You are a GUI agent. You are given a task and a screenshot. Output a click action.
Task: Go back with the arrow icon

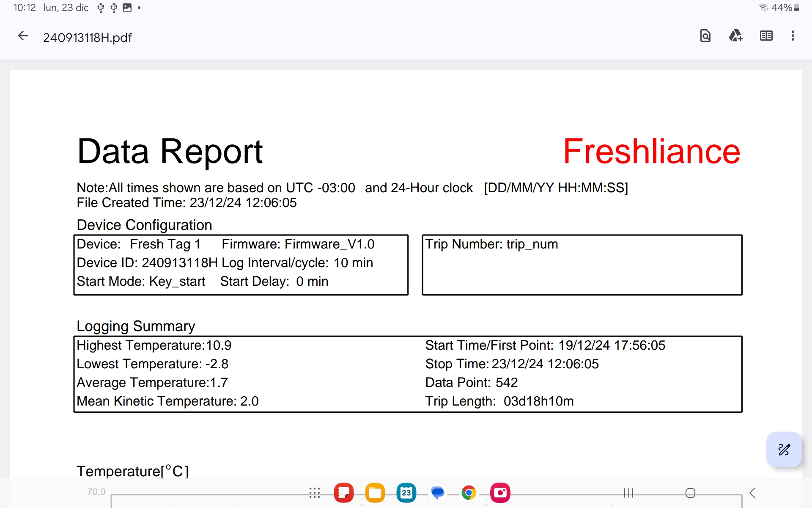(x=23, y=36)
